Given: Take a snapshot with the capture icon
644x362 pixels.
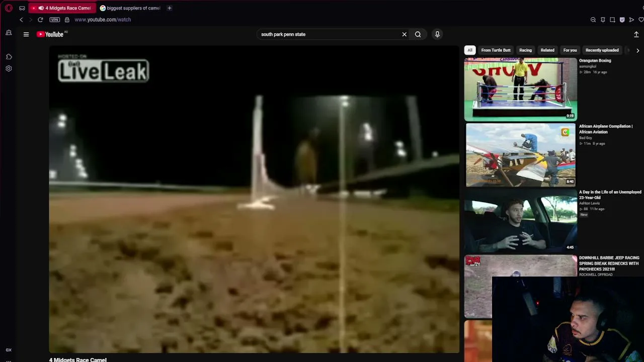Looking at the screenshot, I should click(612, 20).
